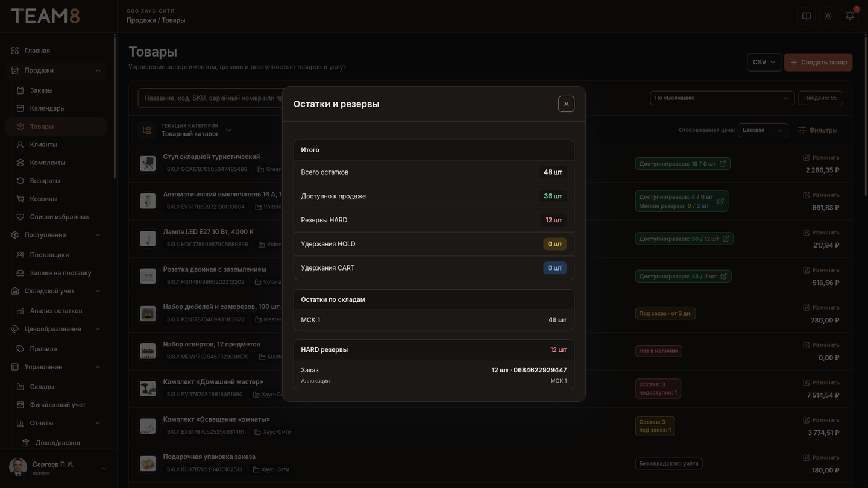Viewport: 868px width, 488px height.
Task: Open Корзины in the sidebar
Action: pyautogui.click(x=57, y=199)
